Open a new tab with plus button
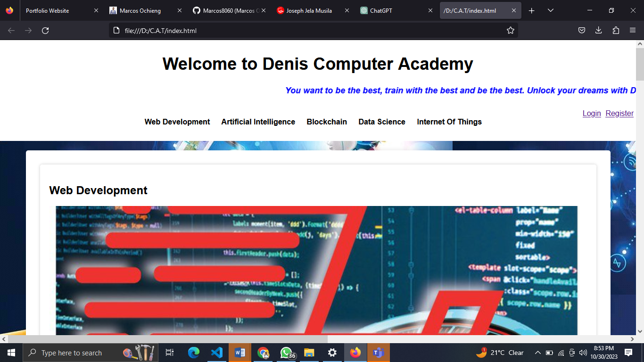This screenshot has width=644, height=362. 532,10
